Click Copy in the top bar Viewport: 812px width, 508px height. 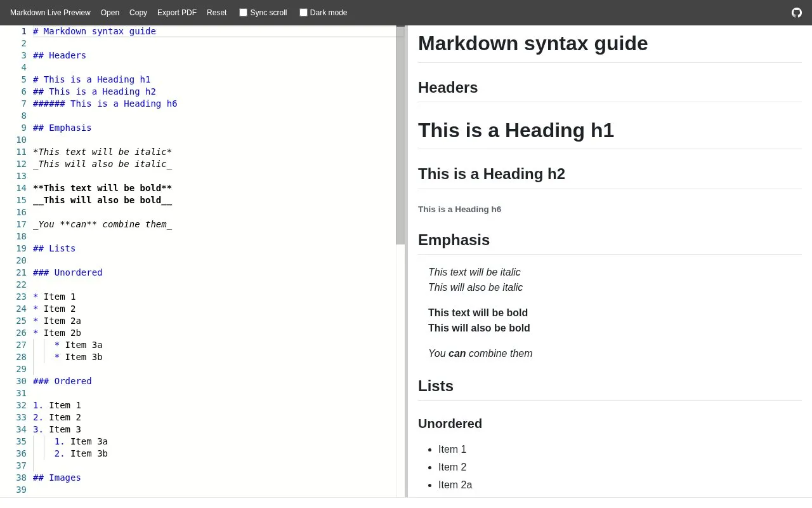(138, 13)
